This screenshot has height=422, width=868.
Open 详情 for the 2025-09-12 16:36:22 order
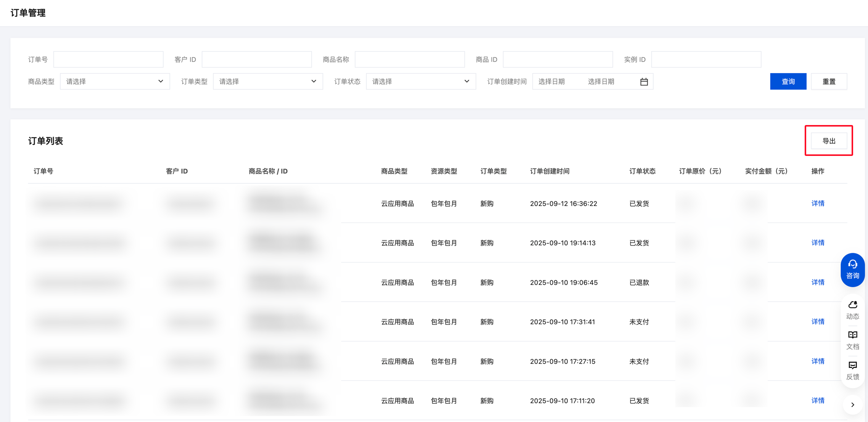pyautogui.click(x=818, y=204)
